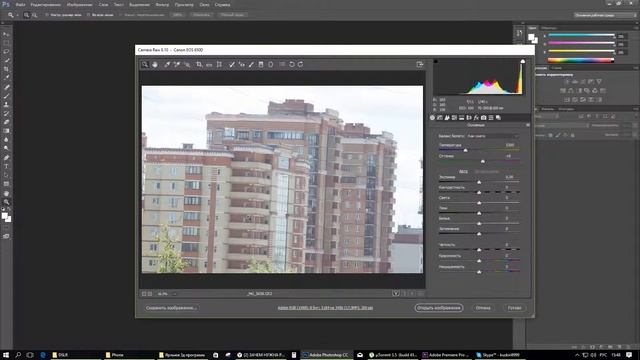Click the Saturation (Насыщенность) slider handle
640x360 pixels.
(x=479, y=271)
